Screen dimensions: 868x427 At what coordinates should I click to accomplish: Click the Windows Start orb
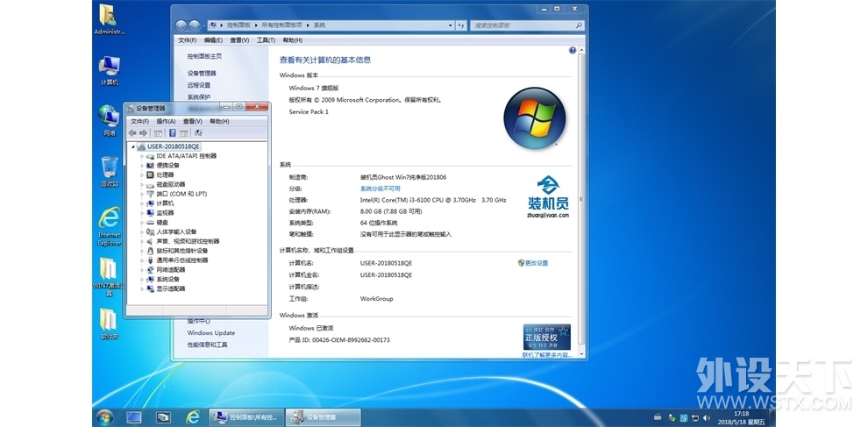click(104, 417)
